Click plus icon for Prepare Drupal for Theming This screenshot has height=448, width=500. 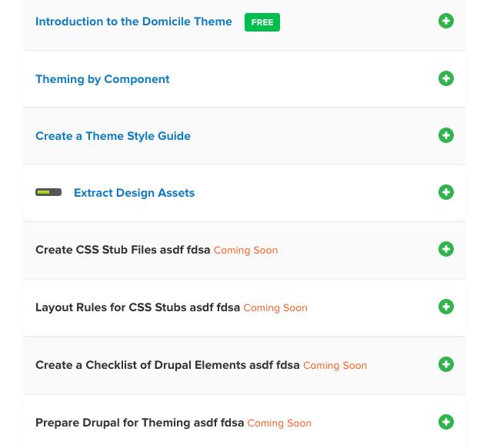(446, 422)
